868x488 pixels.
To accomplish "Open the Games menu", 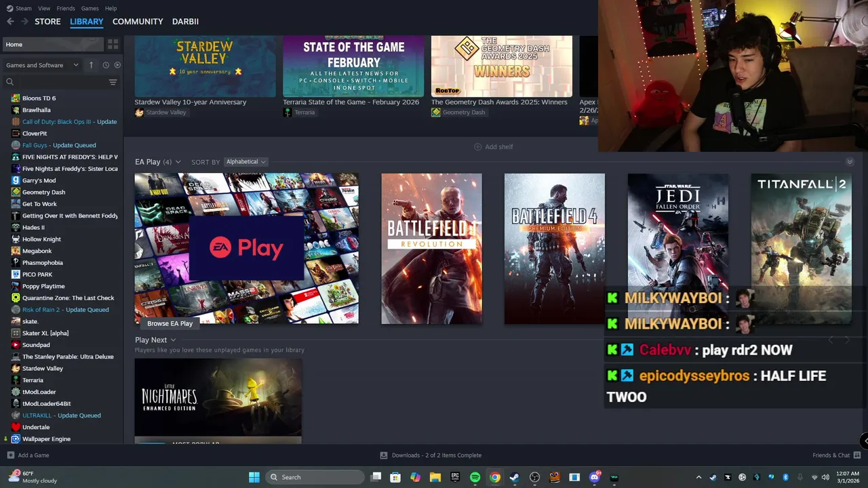I will pyautogui.click(x=90, y=8).
